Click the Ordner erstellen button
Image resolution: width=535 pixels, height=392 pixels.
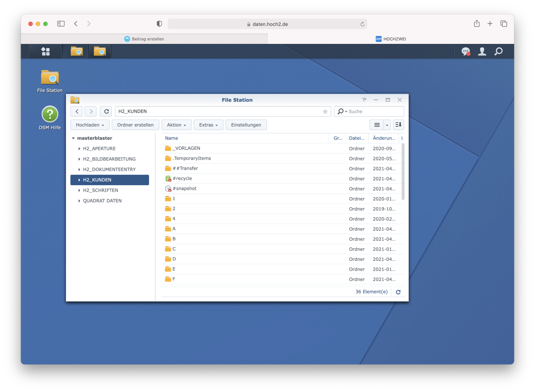135,125
